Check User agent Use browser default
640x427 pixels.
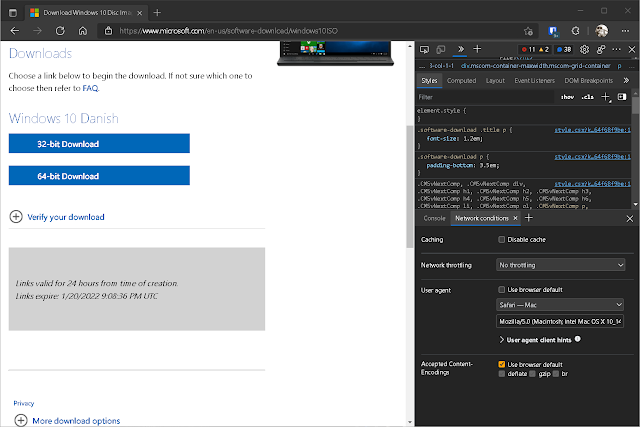tap(502, 289)
